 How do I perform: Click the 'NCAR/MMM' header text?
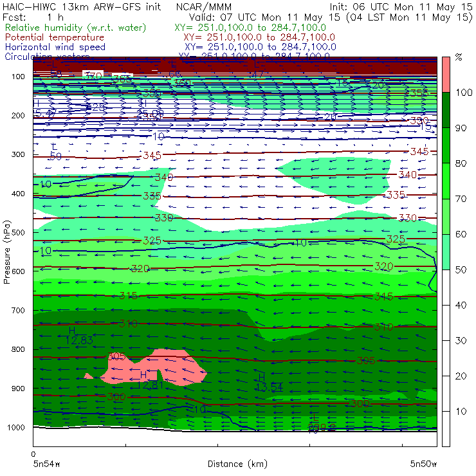pos(204,7)
